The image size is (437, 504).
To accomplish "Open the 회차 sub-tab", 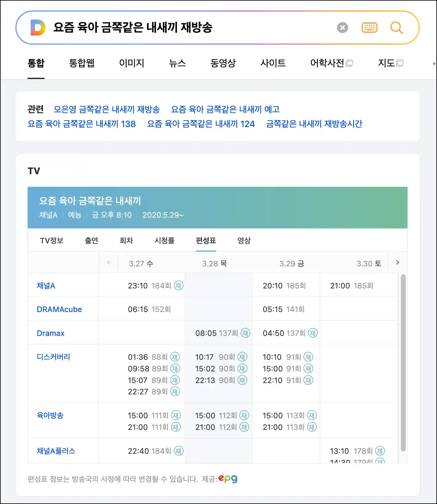I will click(126, 241).
